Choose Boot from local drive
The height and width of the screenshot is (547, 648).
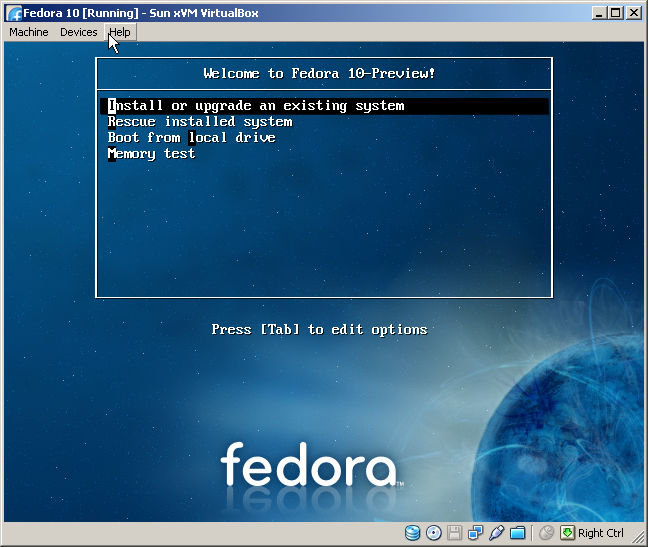click(191, 138)
